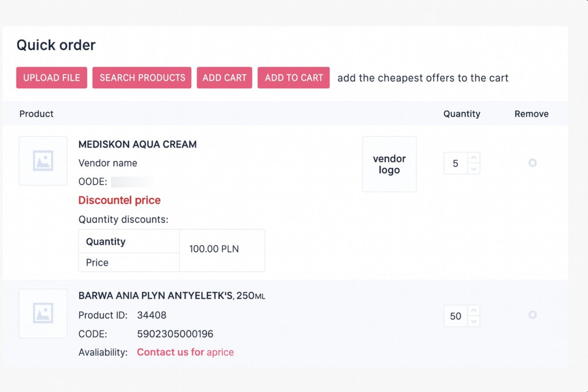This screenshot has width=588, height=392.
Task: Decrease quantity for BARWA ANIA PLYN
Action: (473, 321)
